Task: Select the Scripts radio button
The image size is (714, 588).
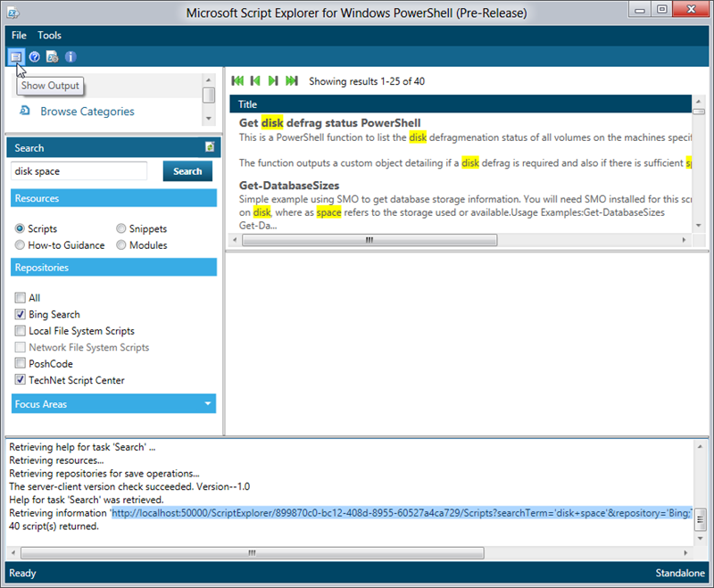Action: pyautogui.click(x=20, y=228)
